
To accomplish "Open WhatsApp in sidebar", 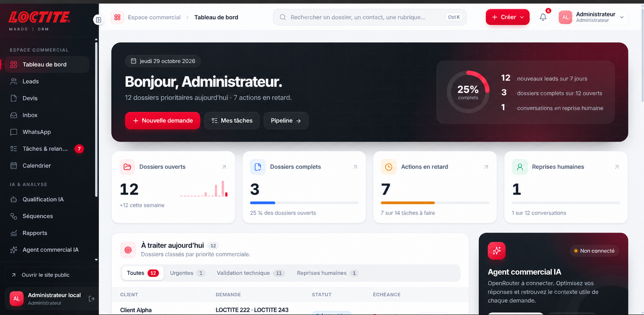I will (47, 132).
